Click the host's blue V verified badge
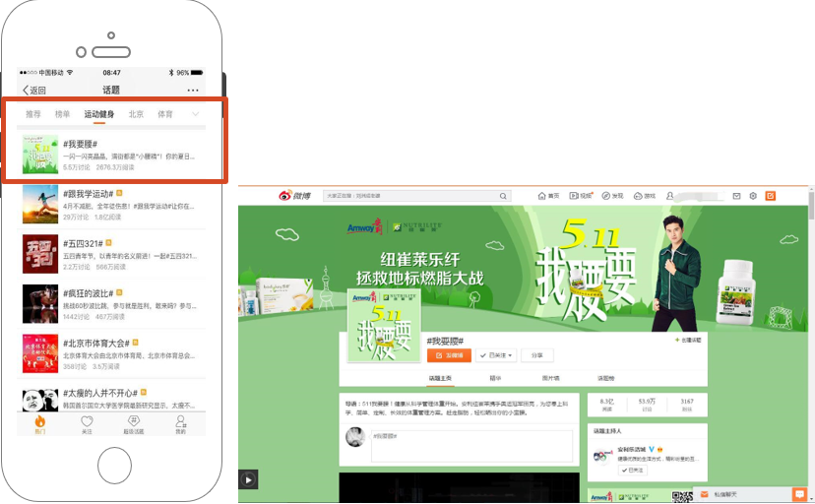Viewport: 815px width, 504px height. [652, 449]
